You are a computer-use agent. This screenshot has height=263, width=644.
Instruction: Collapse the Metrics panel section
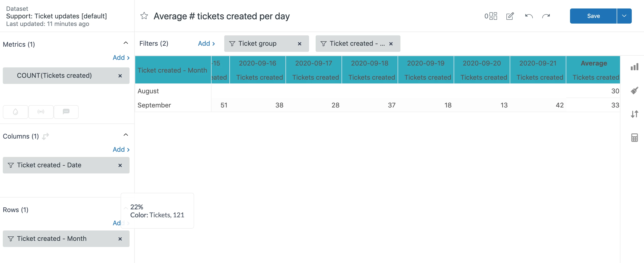pyautogui.click(x=126, y=43)
